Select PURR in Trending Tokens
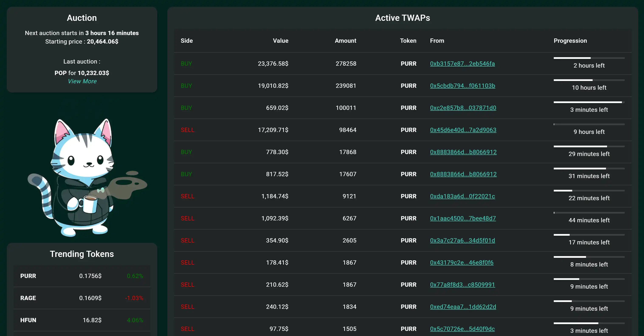This screenshot has width=644, height=336. [x=28, y=276]
